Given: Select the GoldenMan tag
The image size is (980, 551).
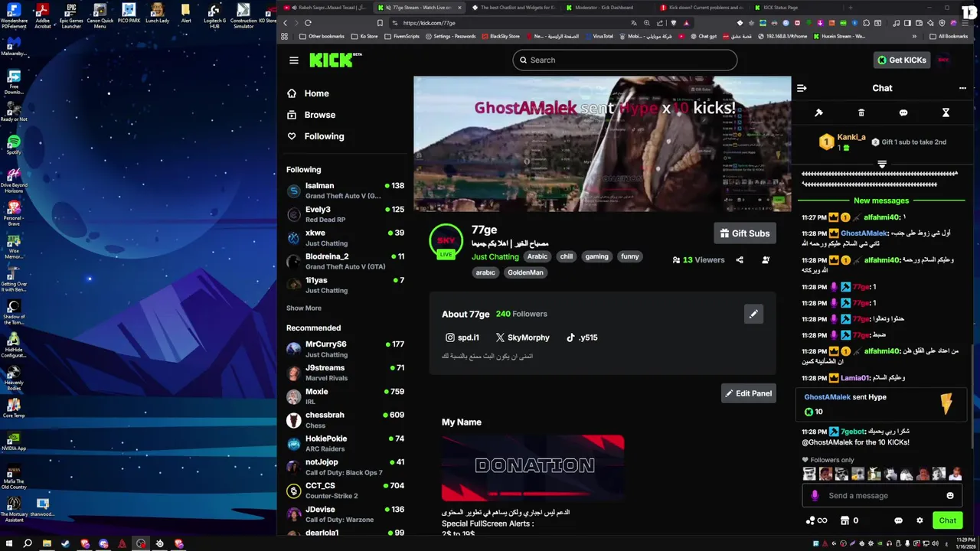Looking at the screenshot, I should click(x=525, y=272).
